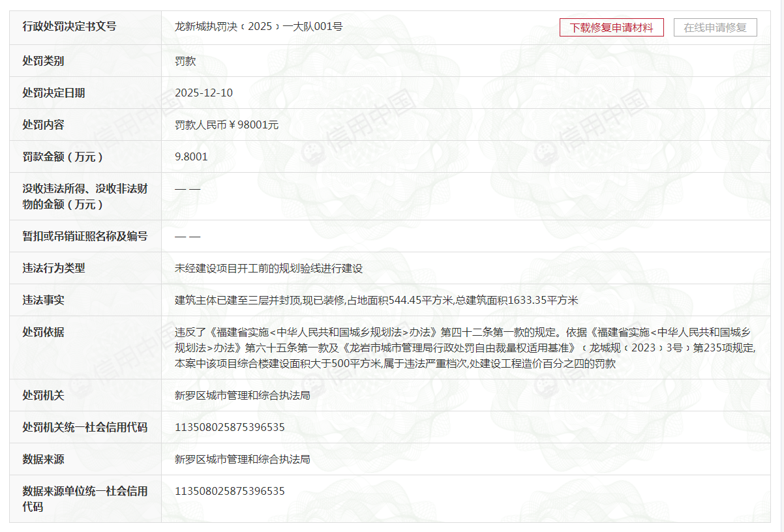Select the document number 龙新城执罚决〔2025〕一大队001号
784x532 pixels.
tap(258, 27)
